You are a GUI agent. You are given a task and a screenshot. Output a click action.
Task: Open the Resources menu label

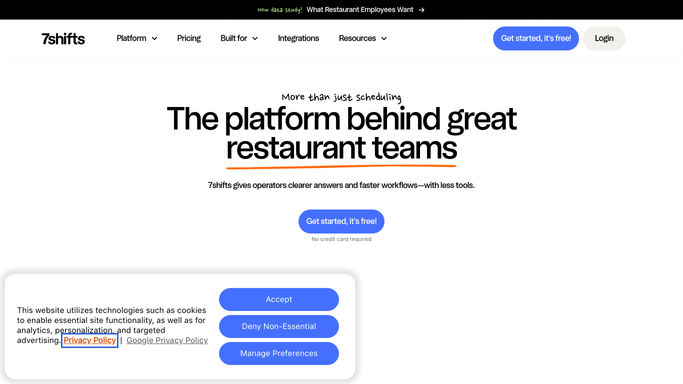click(357, 38)
